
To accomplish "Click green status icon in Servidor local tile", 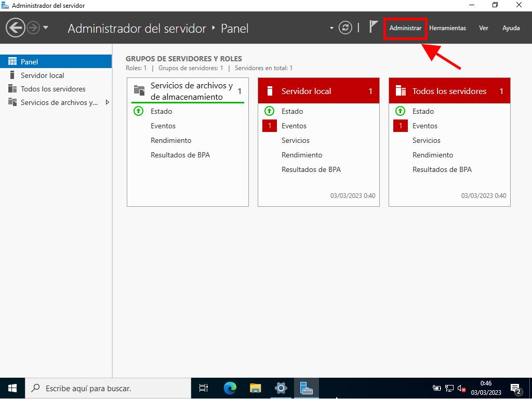I will click(x=269, y=111).
